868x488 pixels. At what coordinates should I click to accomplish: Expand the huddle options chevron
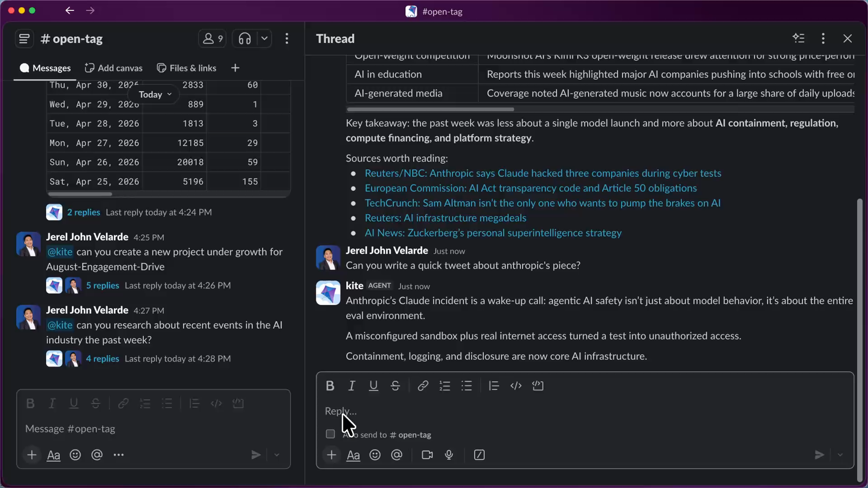[x=264, y=38]
